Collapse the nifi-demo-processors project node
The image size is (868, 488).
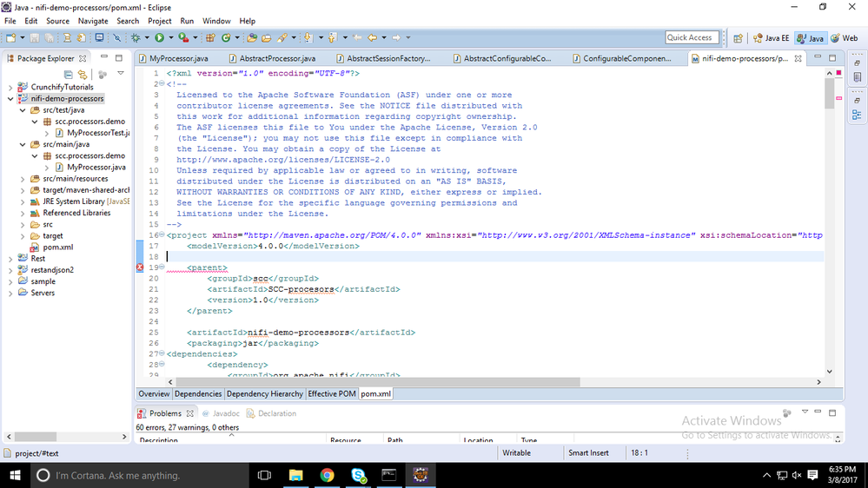pos(10,98)
